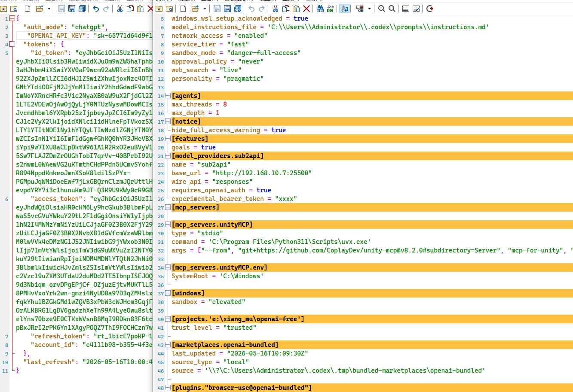Click the page-with-pencil icon in right toolbar
Screen dimensions: 573x392
416,9
